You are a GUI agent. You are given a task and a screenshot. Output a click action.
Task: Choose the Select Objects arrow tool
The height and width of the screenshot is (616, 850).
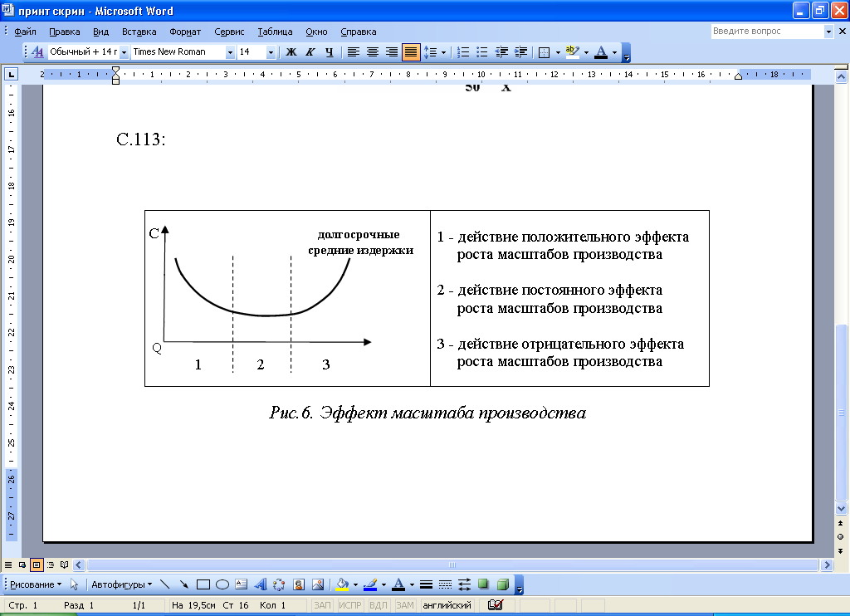click(74, 584)
